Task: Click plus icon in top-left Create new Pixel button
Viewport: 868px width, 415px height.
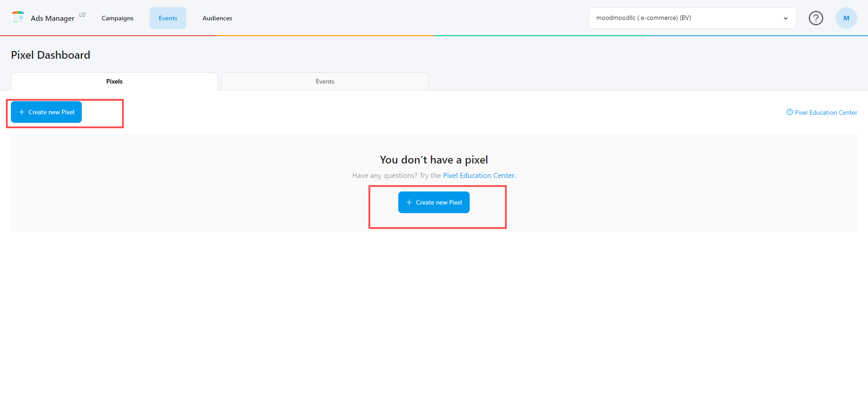Action: [21, 112]
